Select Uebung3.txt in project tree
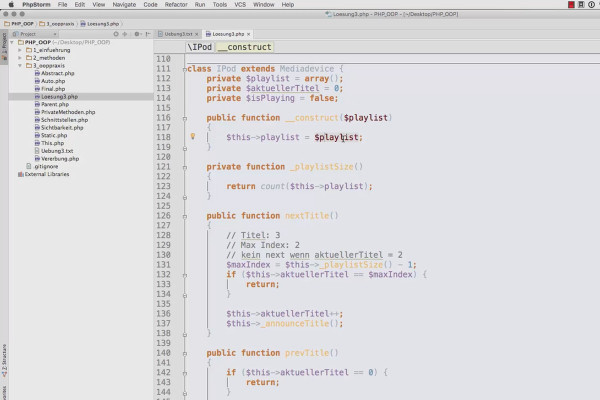Image resolution: width=600 pixels, height=400 pixels. [57, 151]
